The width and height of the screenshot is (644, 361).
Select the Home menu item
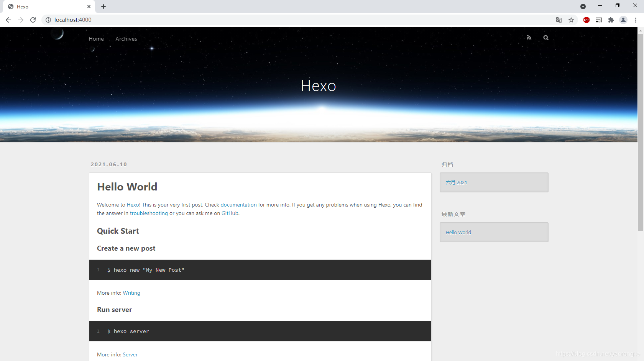(96, 39)
